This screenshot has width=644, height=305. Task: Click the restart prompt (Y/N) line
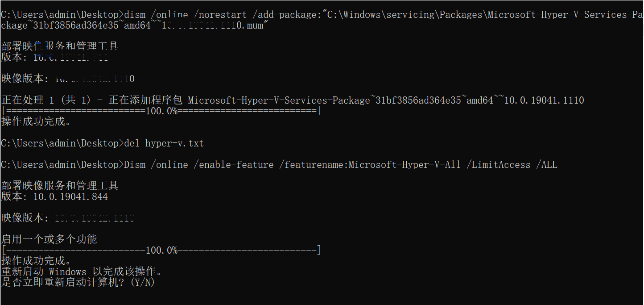click(78, 282)
